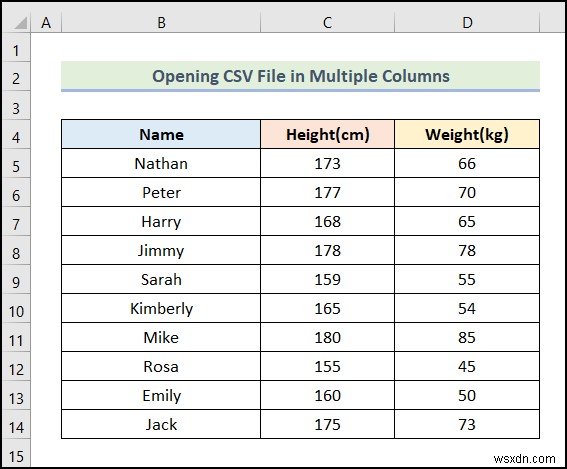Select Rosa's weight value 45

tap(467, 366)
